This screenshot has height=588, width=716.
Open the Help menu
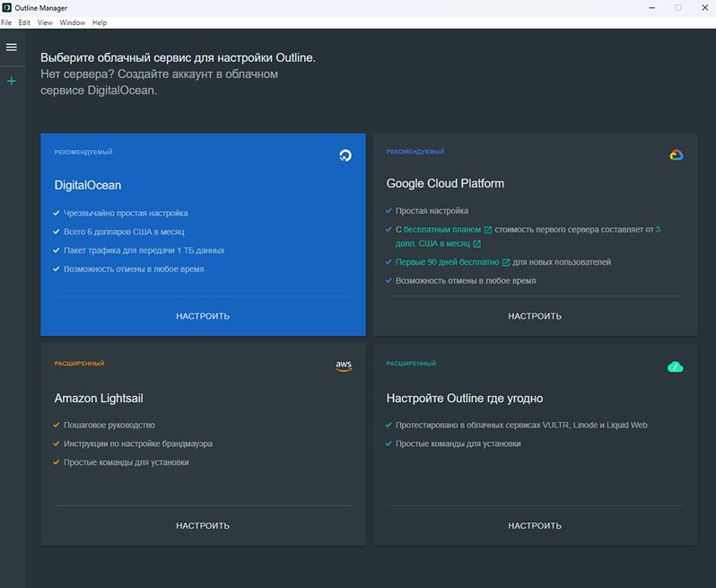point(99,22)
